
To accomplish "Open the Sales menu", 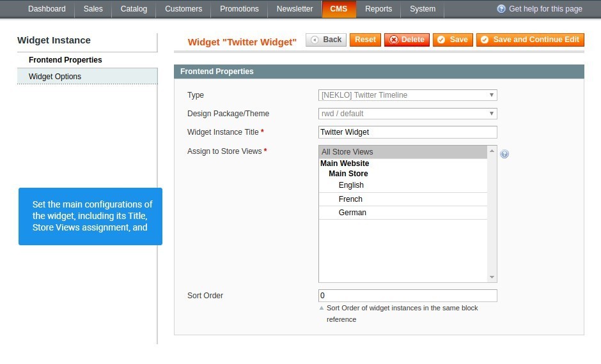I will click(x=93, y=9).
